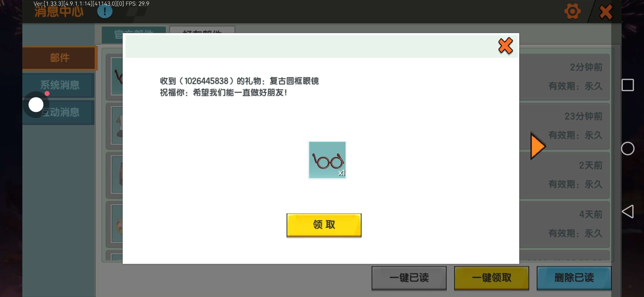Open the mail entry from 2分钟前
The height and width of the screenshot is (297, 644).
(x=564, y=76)
